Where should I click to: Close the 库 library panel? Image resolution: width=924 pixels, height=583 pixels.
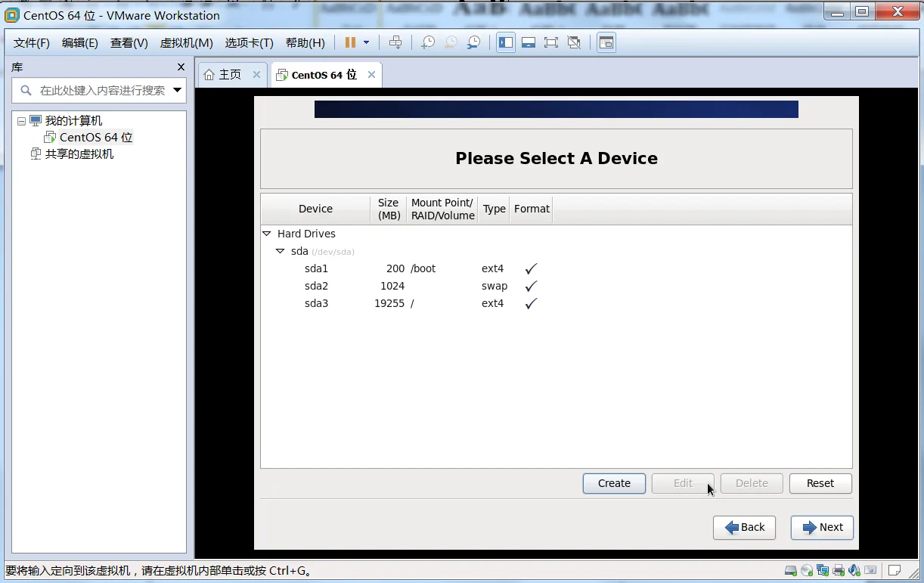(181, 67)
